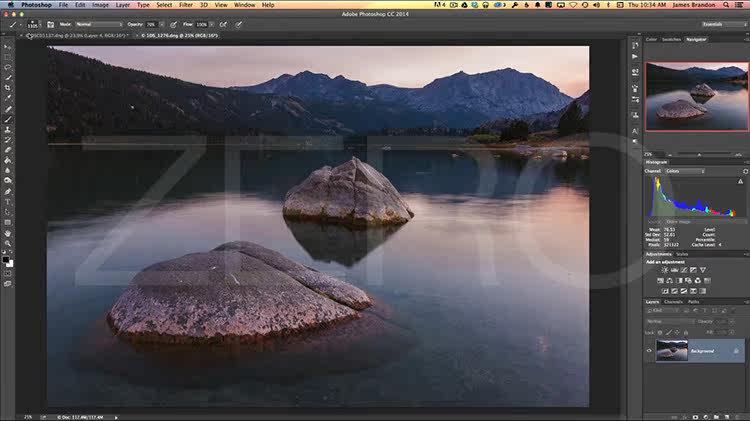
Task: Switch to the Channels tab
Action: pyautogui.click(x=673, y=302)
